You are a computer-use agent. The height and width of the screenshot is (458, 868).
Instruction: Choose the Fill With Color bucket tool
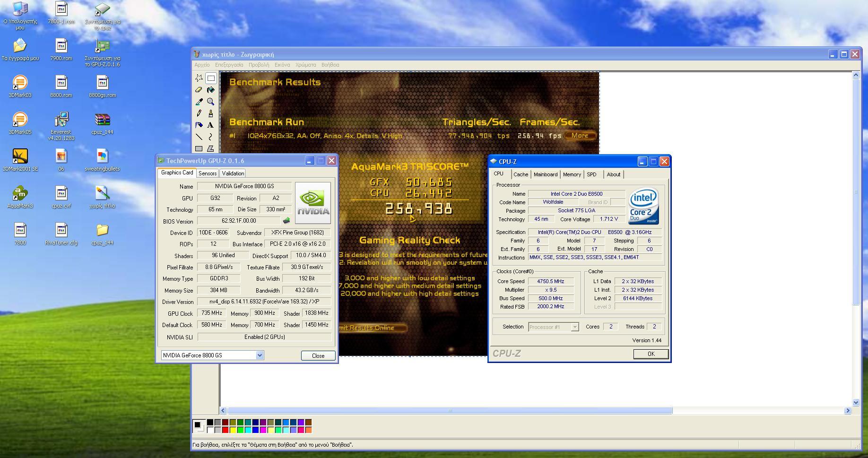211,90
